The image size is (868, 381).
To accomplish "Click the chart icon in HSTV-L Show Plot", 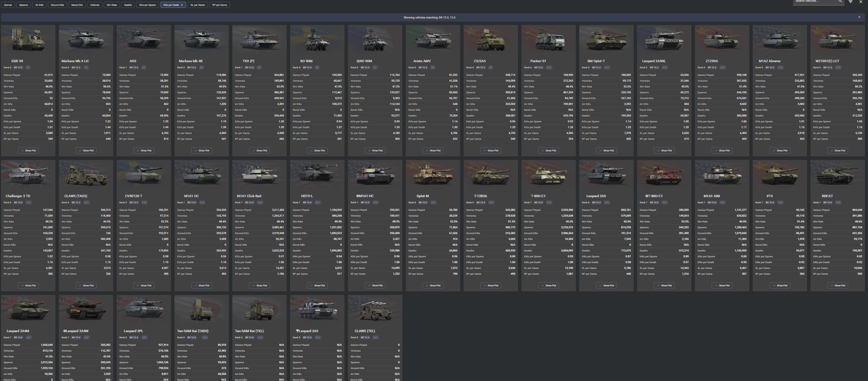I will 312,285.
